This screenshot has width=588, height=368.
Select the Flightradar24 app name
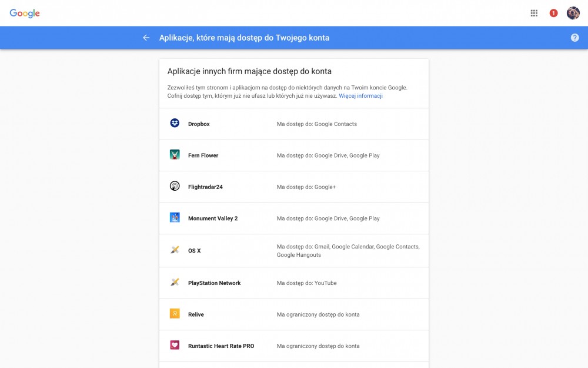(205, 187)
